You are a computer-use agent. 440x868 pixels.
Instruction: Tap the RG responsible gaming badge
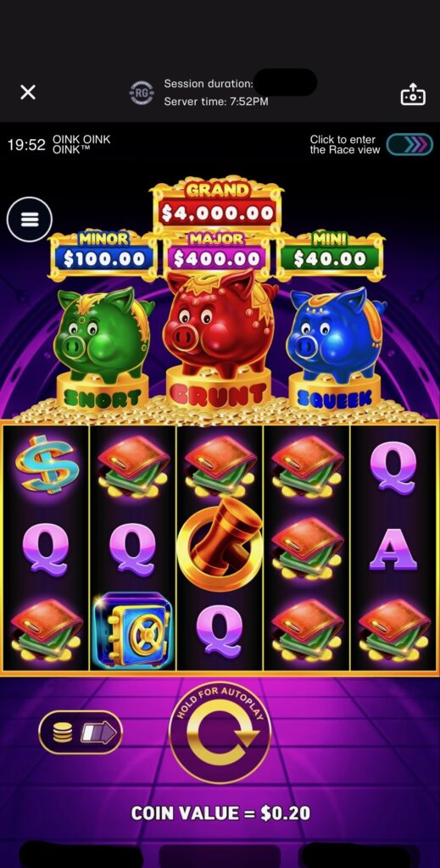(x=142, y=92)
